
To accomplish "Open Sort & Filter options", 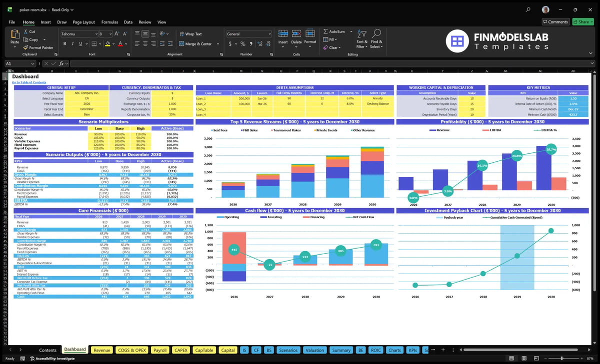I will pyautogui.click(x=362, y=38).
